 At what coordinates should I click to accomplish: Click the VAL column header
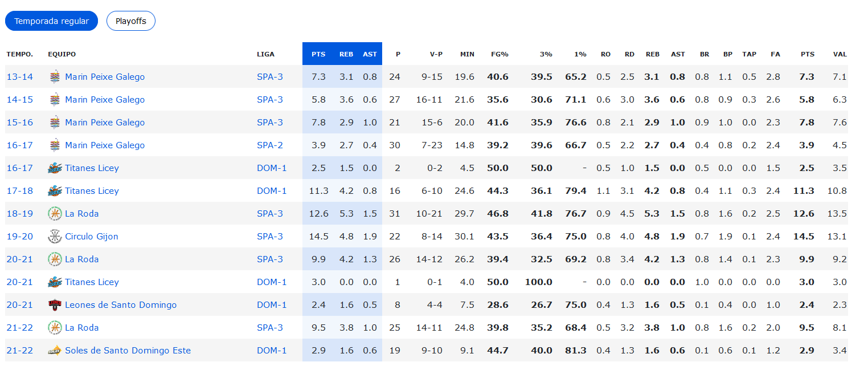click(840, 54)
